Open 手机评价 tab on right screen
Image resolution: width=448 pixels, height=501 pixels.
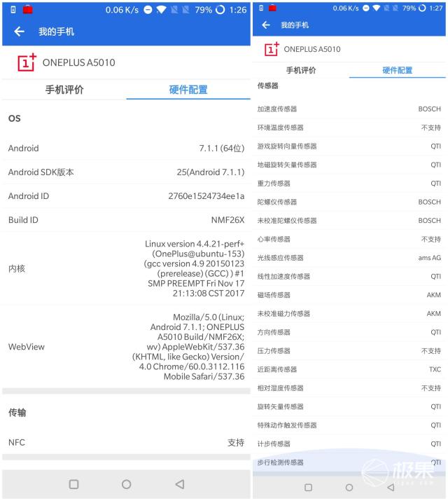point(301,70)
